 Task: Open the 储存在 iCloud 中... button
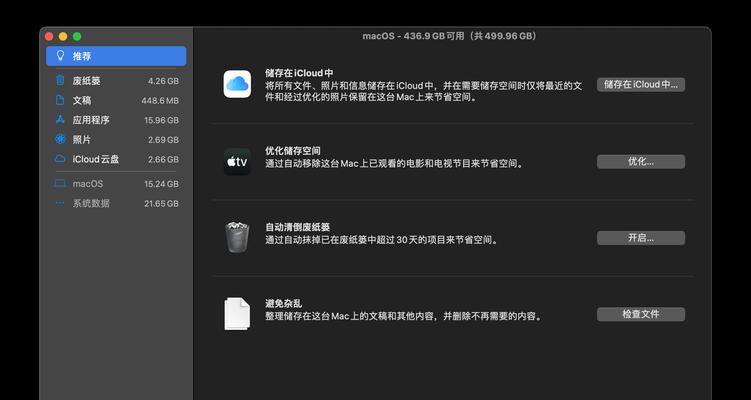[640, 85]
